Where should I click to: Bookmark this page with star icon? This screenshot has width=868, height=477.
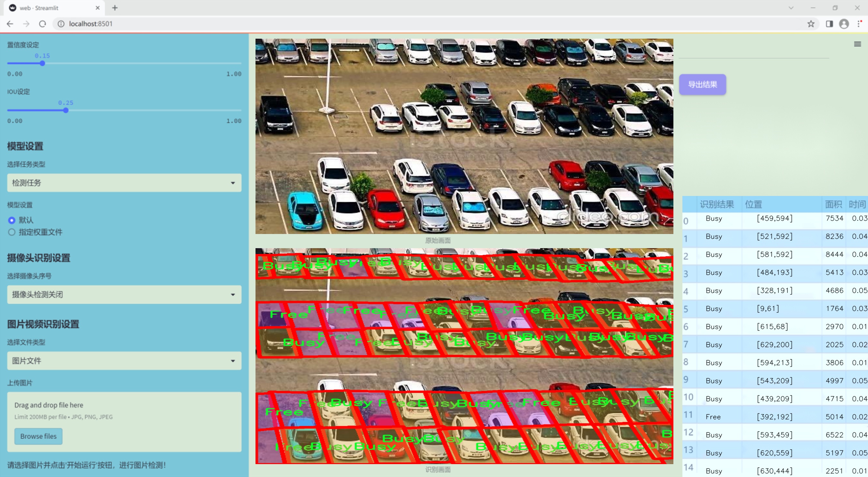pos(811,24)
